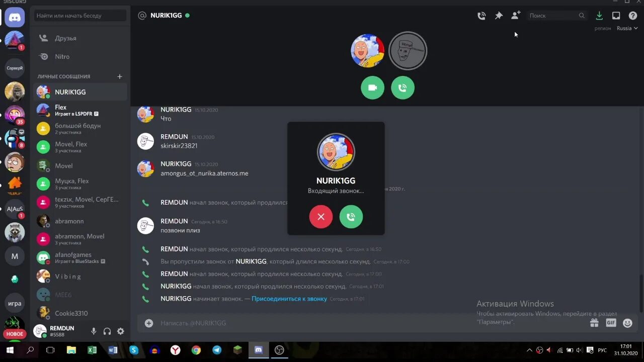Join the call with video
Viewport: 644px width, 362px height.
tap(372, 87)
